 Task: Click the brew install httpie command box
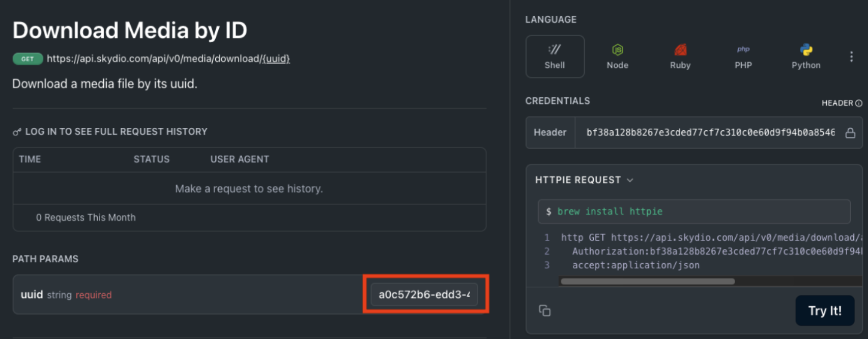(x=694, y=211)
